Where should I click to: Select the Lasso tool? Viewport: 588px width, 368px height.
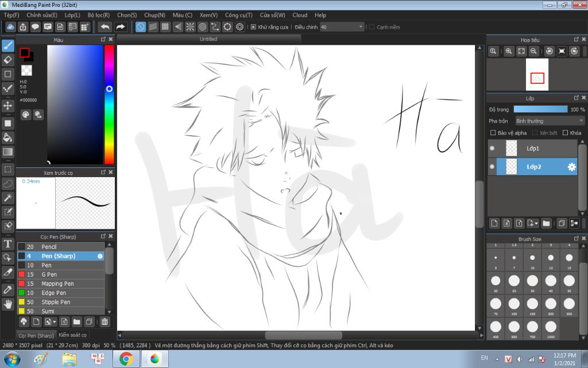point(8,183)
